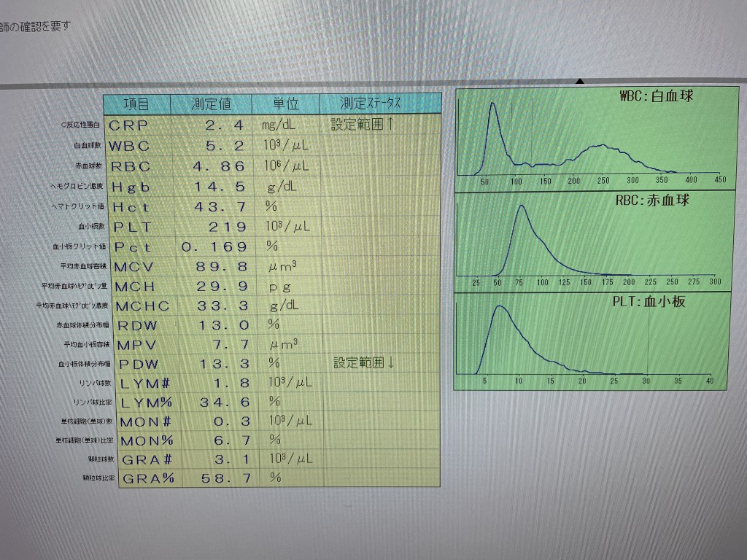Select the MCHC item cell
The height and width of the screenshot is (560, 747).
(147, 306)
